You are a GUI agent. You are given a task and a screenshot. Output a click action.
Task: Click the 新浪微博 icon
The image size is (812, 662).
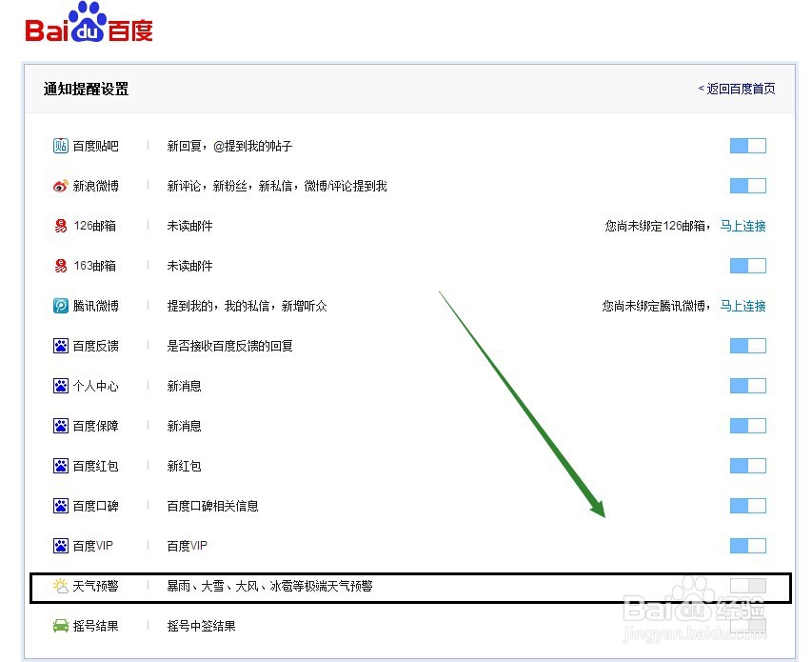(61, 186)
